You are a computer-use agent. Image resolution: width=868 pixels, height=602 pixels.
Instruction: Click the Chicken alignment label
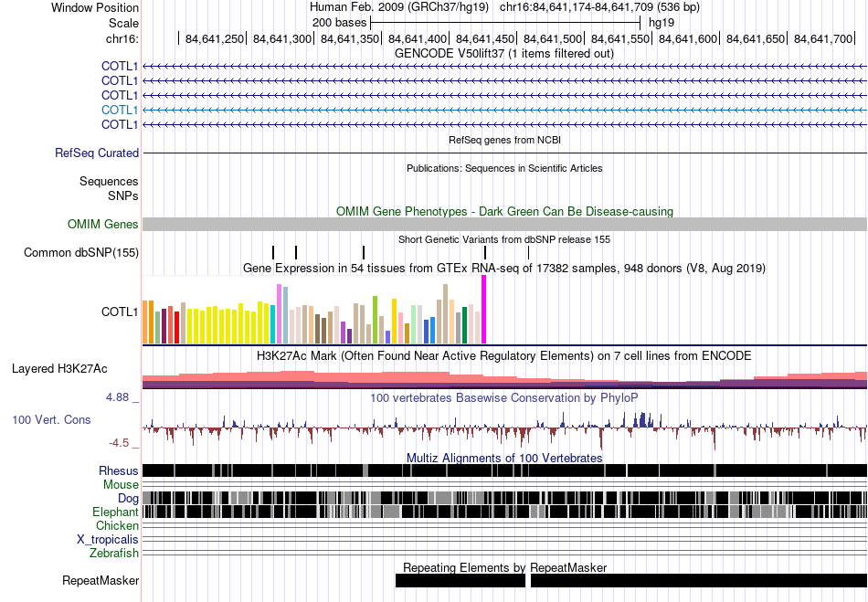pyautogui.click(x=117, y=525)
